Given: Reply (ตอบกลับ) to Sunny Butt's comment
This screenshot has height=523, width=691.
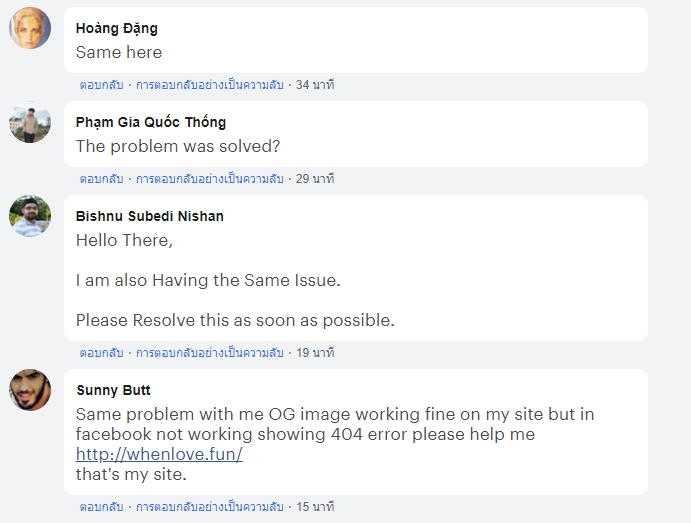Looking at the screenshot, I should [101, 507].
